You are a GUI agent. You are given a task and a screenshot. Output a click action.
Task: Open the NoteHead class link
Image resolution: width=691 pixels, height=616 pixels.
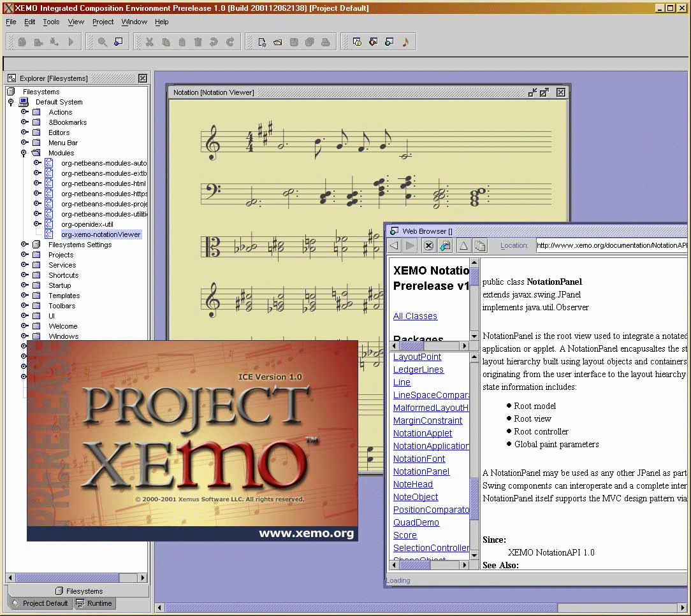pyautogui.click(x=413, y=484)
